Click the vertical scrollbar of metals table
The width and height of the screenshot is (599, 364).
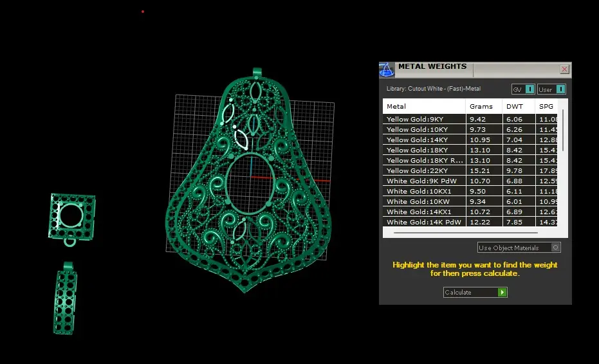coord(563,130)
